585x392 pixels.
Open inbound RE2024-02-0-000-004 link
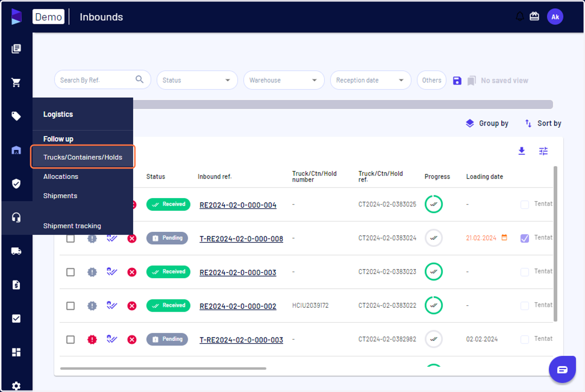tap(238, 205)
